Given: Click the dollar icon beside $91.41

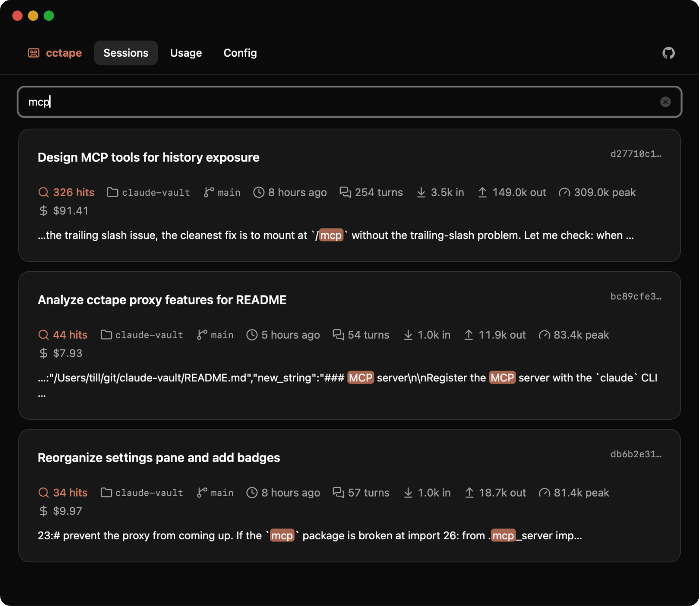Looking at the screenshot, I should click(44, 211).
